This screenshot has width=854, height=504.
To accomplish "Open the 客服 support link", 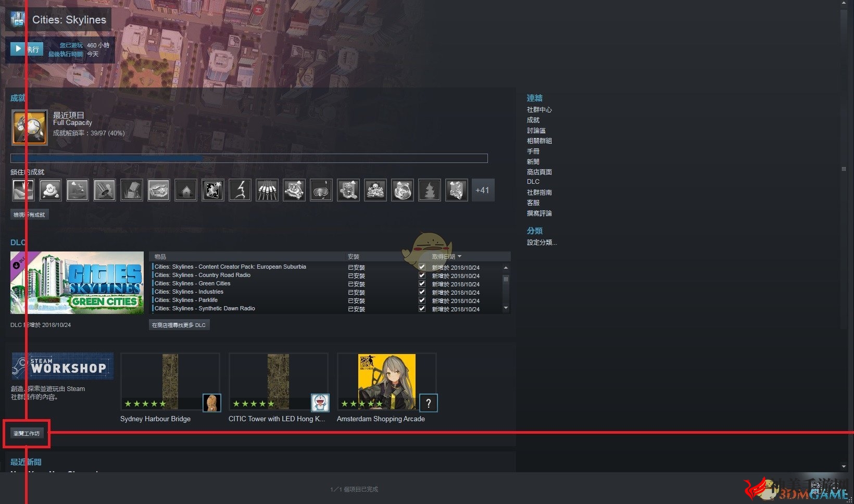I will (533, 203).
